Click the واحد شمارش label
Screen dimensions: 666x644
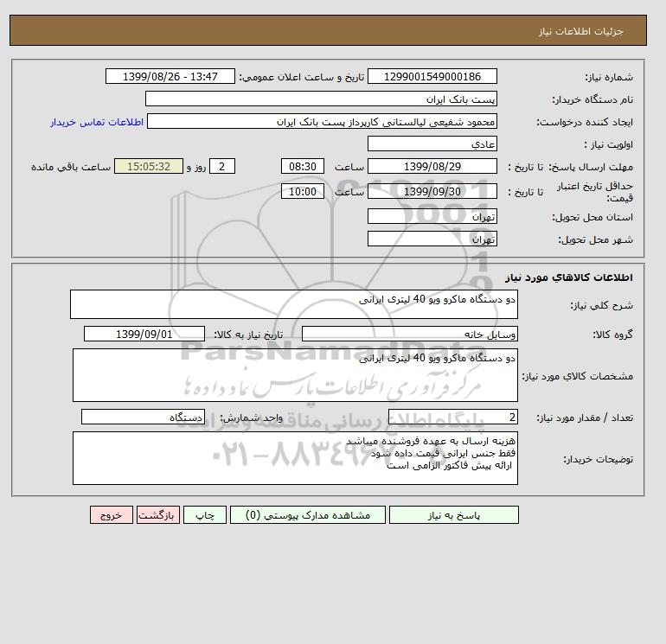(x=251, y=418)
